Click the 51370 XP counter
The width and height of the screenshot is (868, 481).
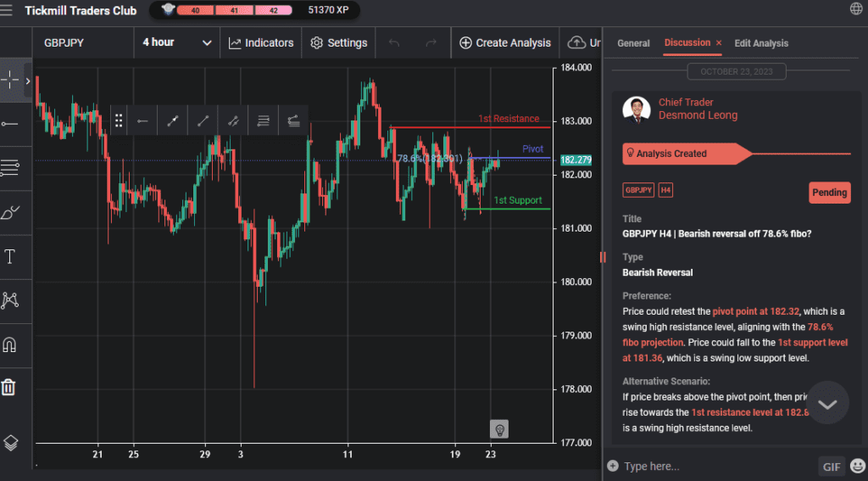[x=328, y=10]
